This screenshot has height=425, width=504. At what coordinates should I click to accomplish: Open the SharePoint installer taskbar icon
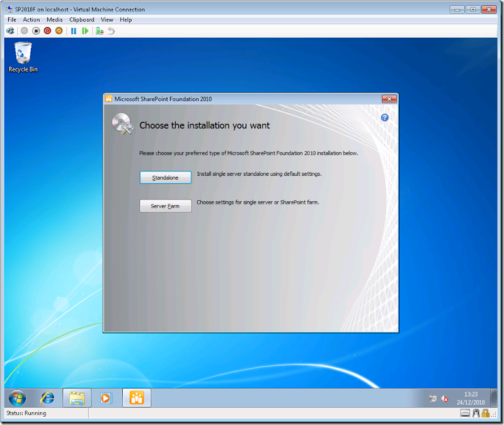click(136, 398)
